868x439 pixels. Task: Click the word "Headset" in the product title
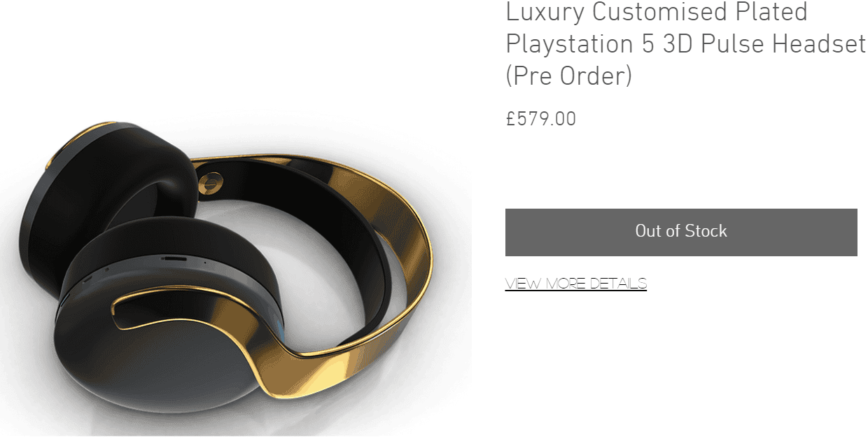tap(819, 44)
